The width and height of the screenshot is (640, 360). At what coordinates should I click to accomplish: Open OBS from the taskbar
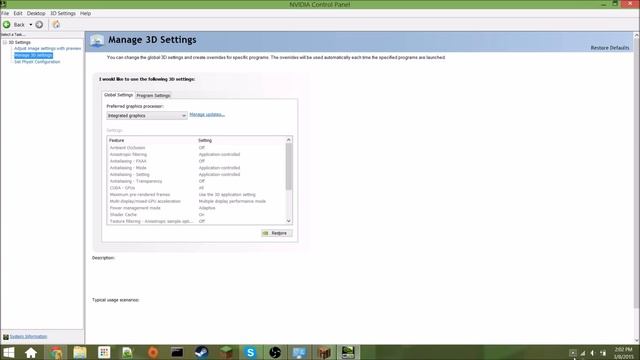coord(275,353)
